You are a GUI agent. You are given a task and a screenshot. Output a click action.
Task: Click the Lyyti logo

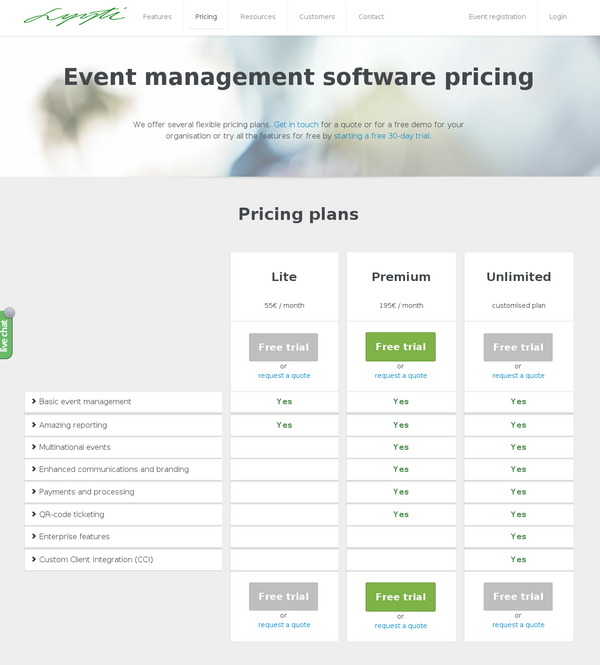pos(75,16)
